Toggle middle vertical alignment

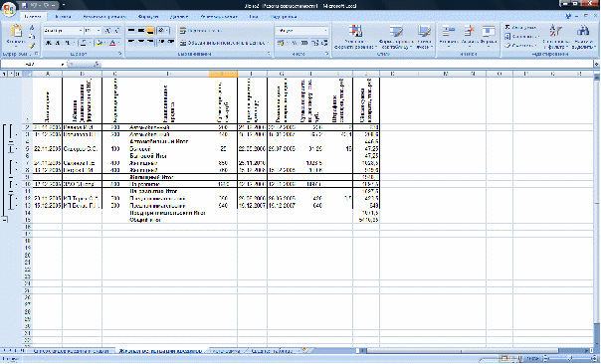click(x=140, y=31)
